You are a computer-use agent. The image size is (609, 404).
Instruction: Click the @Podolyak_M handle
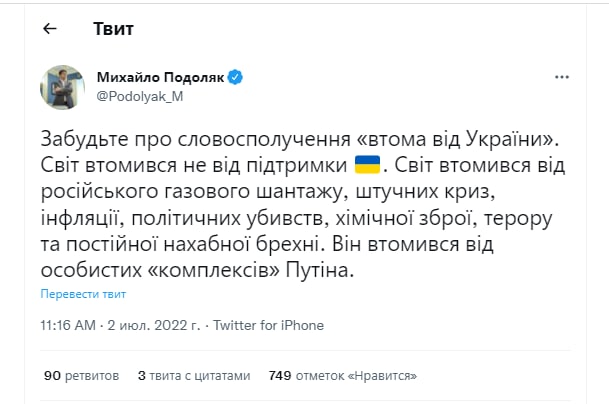pyautogui.click(x=140, y=96)
